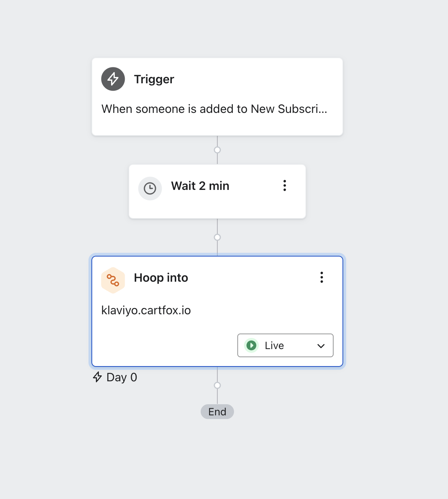Screen dimensions: 448x499
Task: Click the truncated New Subscribers trigger description
Action: 215,109
